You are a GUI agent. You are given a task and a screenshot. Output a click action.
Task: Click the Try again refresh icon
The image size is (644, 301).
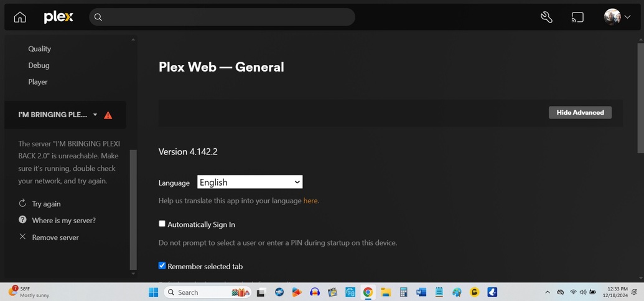(x=22, y=204)
